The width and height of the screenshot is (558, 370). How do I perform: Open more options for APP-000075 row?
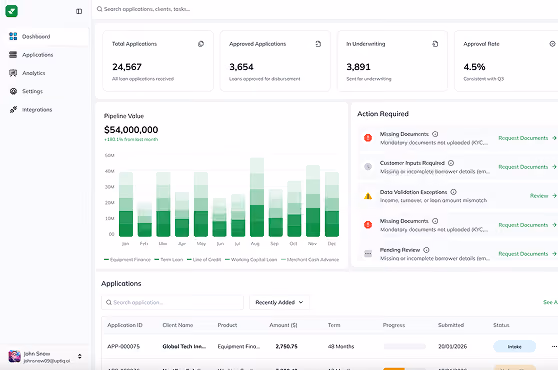(554, 347)
